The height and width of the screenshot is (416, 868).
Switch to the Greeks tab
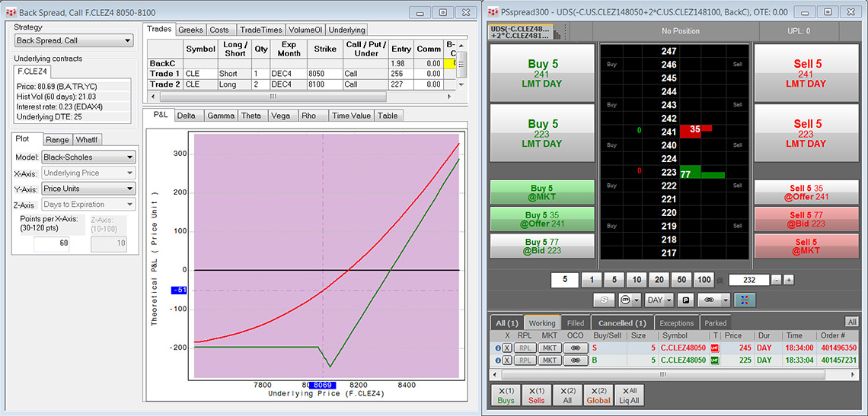[190, 30]
